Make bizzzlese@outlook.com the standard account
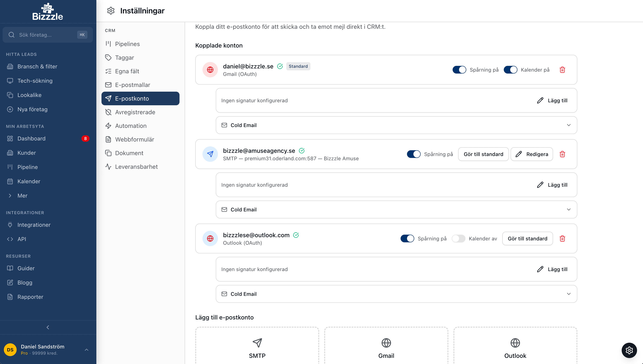This screenshot has width=643, height=364. coord(527,238)
